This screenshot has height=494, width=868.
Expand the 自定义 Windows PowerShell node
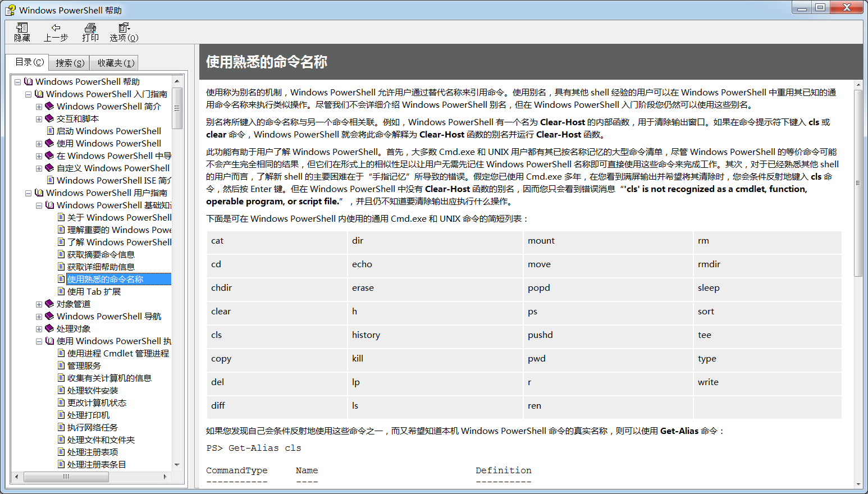[x=39, y=168]
